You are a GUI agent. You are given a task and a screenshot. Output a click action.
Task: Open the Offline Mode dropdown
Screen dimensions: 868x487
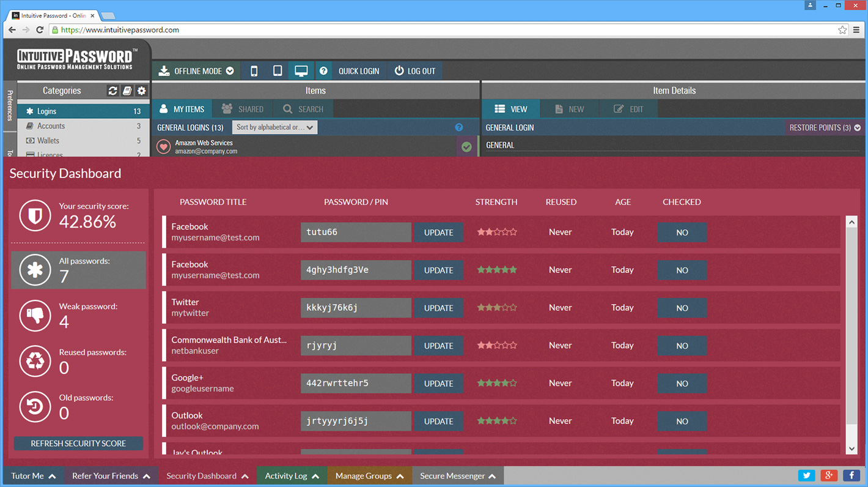(x=196, y=71)
